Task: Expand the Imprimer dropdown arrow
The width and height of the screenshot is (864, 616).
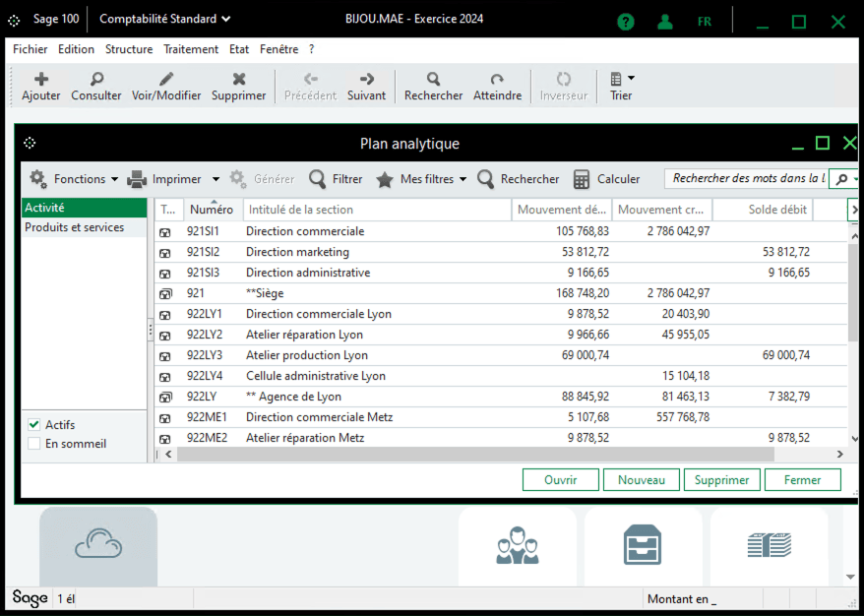Action: click(216, 180)
